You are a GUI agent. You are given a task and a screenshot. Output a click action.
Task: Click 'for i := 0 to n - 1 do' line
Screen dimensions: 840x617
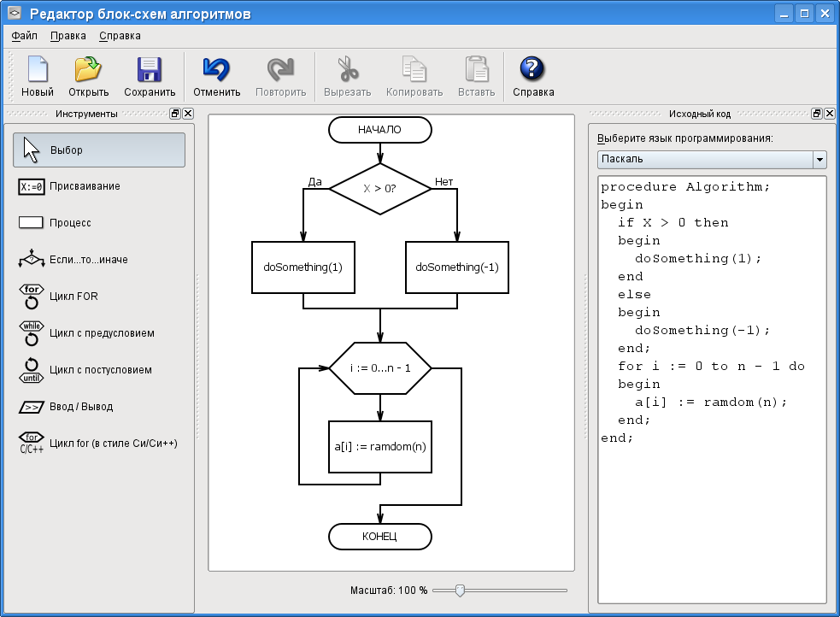pyautogui.click(x=712, y=367)
